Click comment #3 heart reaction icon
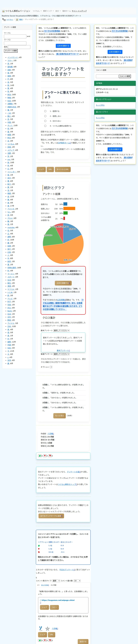This screenshot has height=644, width=138. pyautogui.click(x=45, y=640)
